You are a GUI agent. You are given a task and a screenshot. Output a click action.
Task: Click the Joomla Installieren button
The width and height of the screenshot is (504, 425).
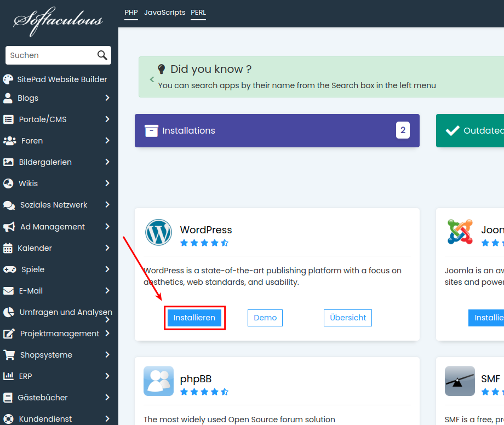pyautogui.click(x=486, y=318)
